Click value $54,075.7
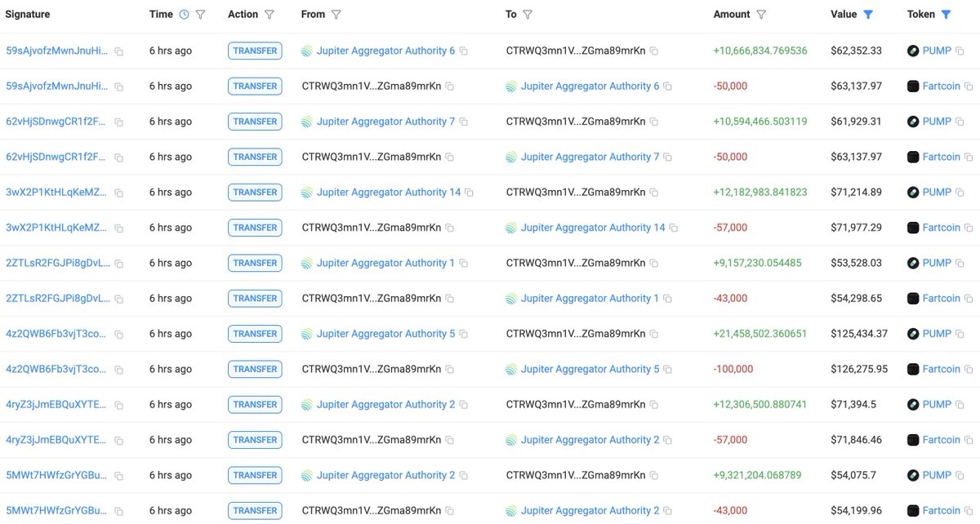Screen dimensions: 980x524 tap(854, 475)
